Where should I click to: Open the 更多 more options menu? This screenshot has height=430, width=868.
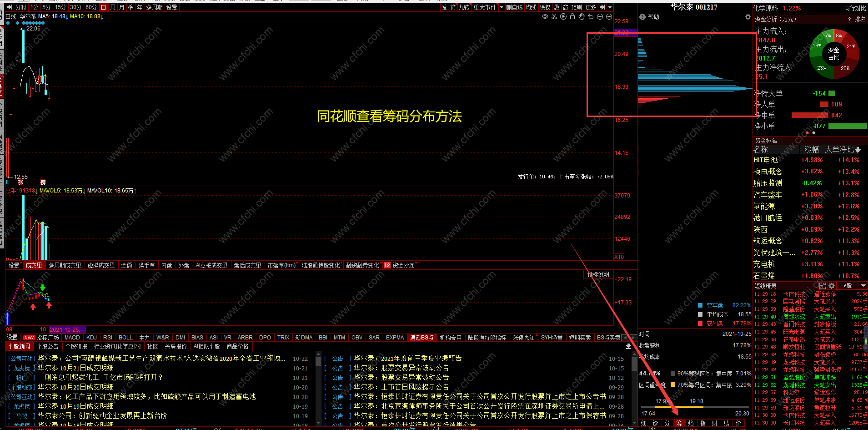point(591,7)
